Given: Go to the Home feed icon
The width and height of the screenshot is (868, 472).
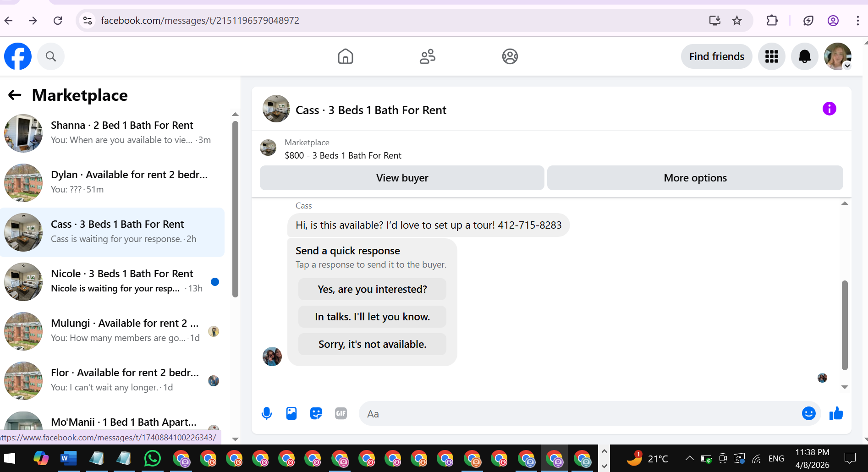Looking at the screenshot, I should tap(346, 56).
